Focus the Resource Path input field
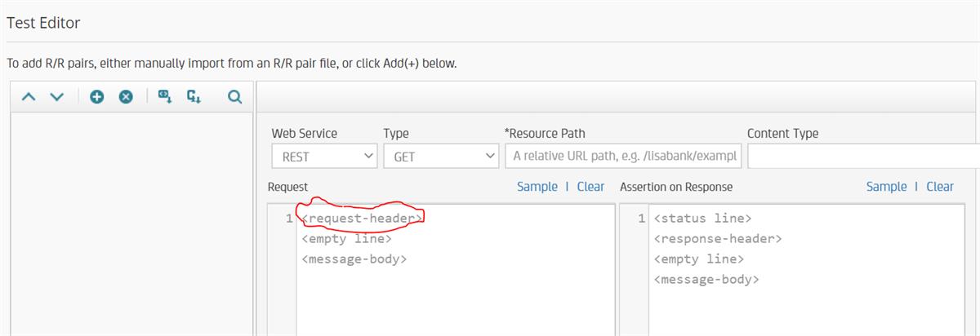Image resolution: width=980 pixels, height=336 pixels. pos(624,156)
